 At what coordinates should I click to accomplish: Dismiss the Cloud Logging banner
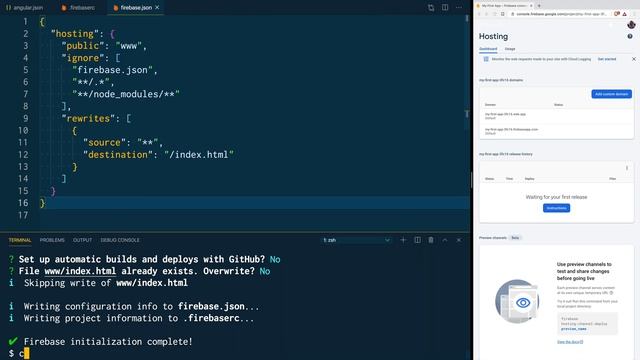click(633, 59)
